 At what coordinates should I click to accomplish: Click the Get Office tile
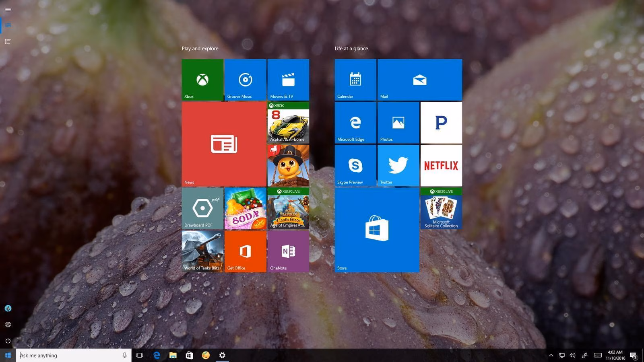click(245, 251)
